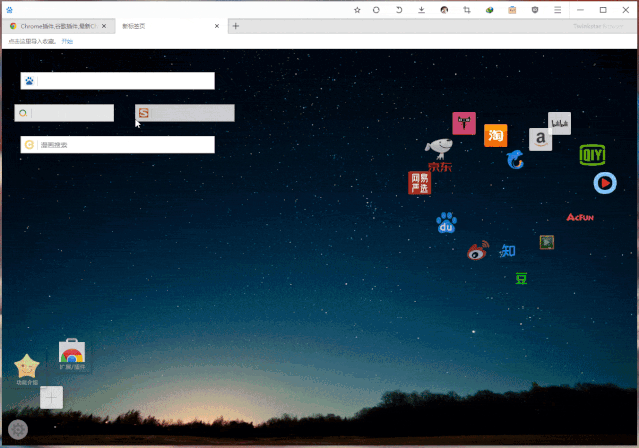Open the pink Tmall shortcut icon

coord(464,123)
